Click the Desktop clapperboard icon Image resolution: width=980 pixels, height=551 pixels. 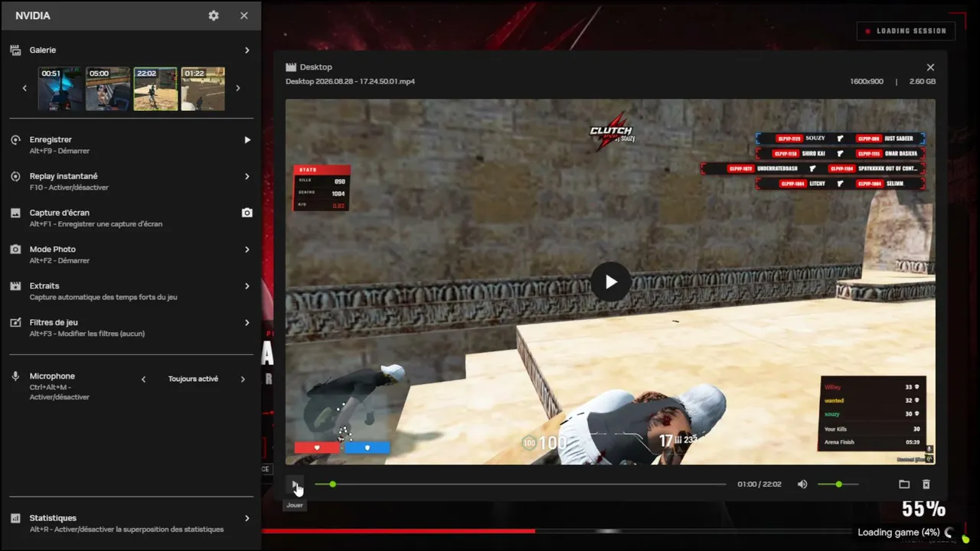(291, 67)
